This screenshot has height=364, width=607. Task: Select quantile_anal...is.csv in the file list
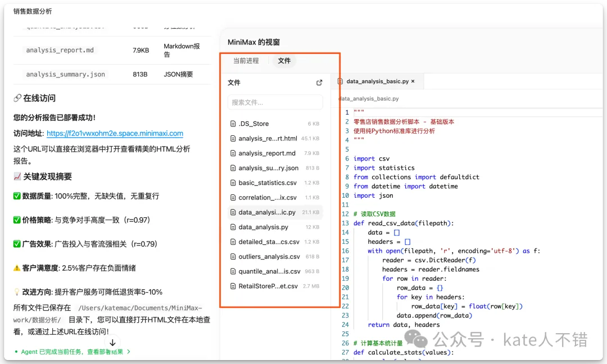(269, 271)
